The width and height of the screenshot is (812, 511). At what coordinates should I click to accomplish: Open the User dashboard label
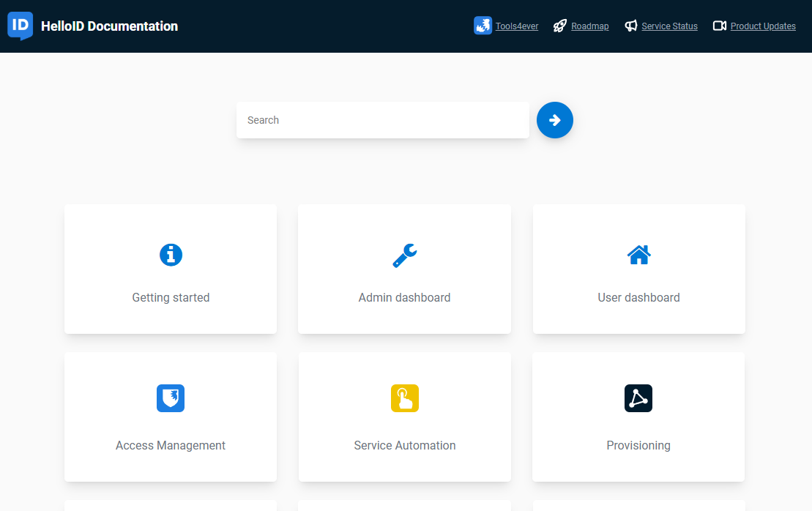639,297
